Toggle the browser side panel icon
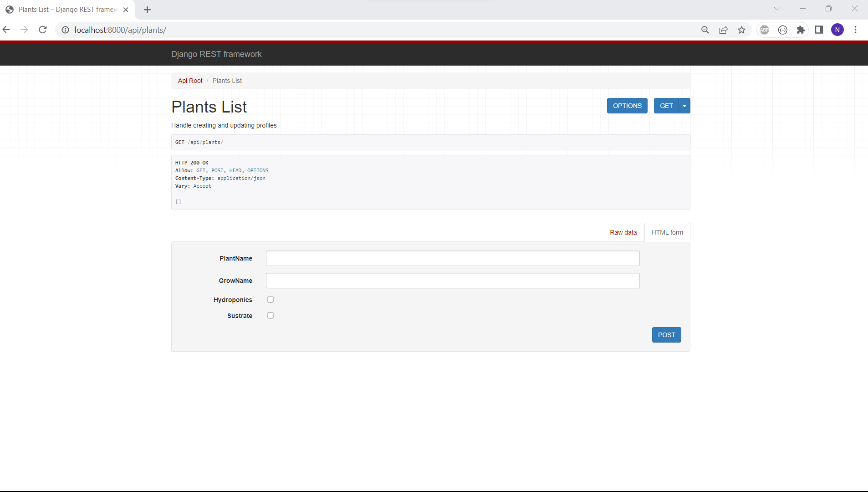 click(x=819, y=30)
